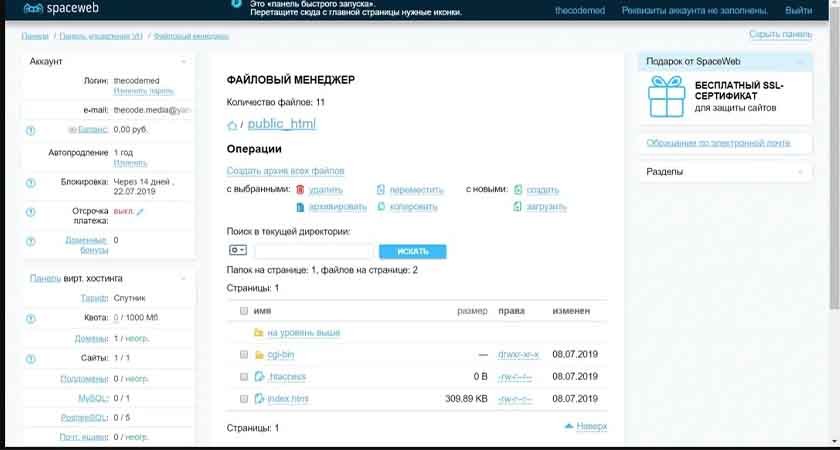
Task: Click the help icon next to Блокировка
Action: [31, 183]
